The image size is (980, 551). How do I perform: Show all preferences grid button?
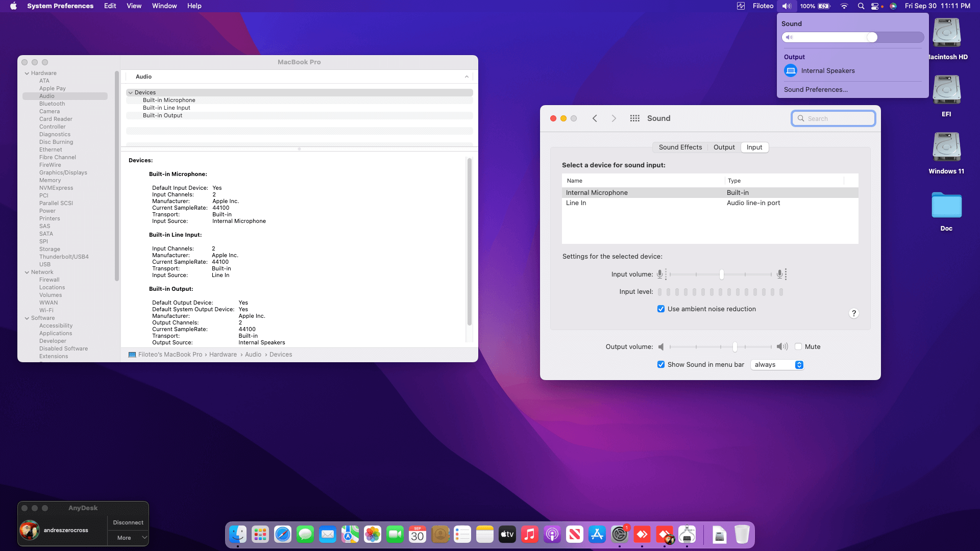(x=634, y=118)
